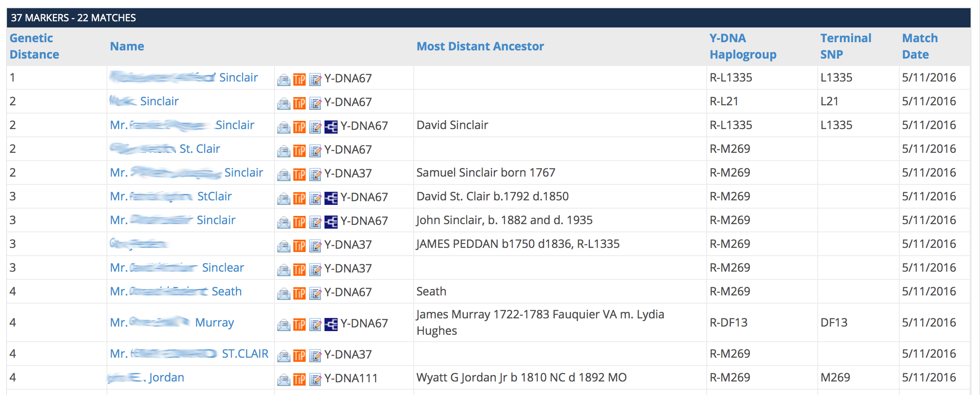Sort by Match Date column header
Viewport: 980px width, 395px height.
pyautogui.click(x=920, y=46)
